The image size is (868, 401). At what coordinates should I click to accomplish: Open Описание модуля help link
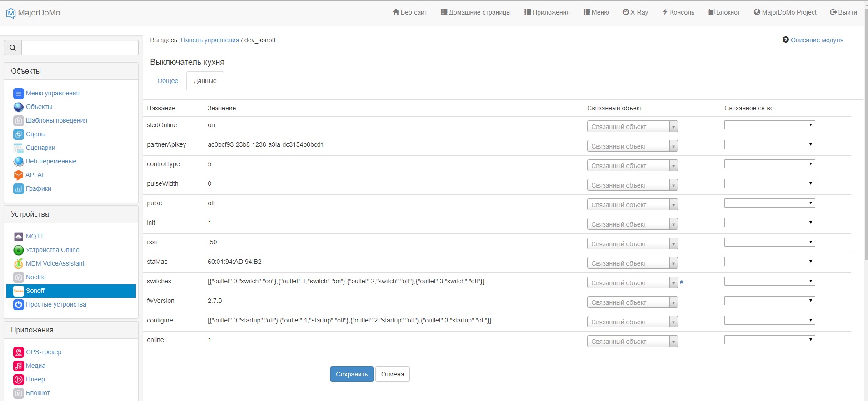point(816,40)
